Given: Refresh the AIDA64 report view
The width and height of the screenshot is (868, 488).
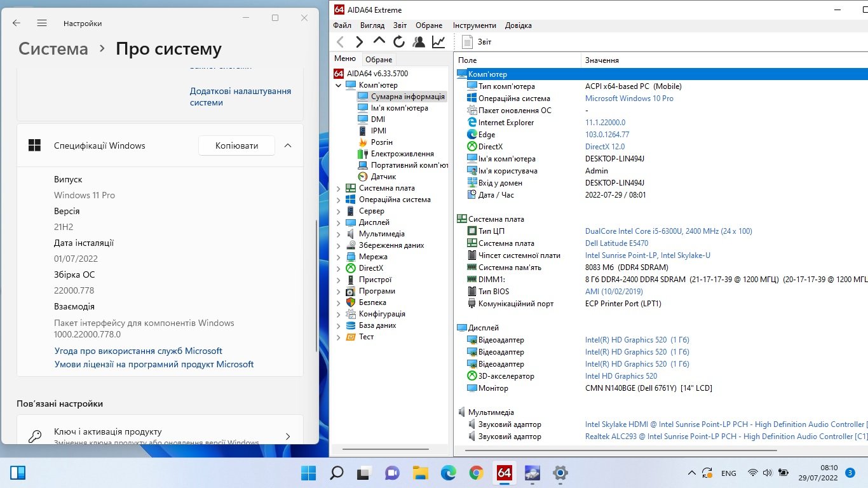Looking at the screenshot, I should pyautogui.click(x=399, y=42).
